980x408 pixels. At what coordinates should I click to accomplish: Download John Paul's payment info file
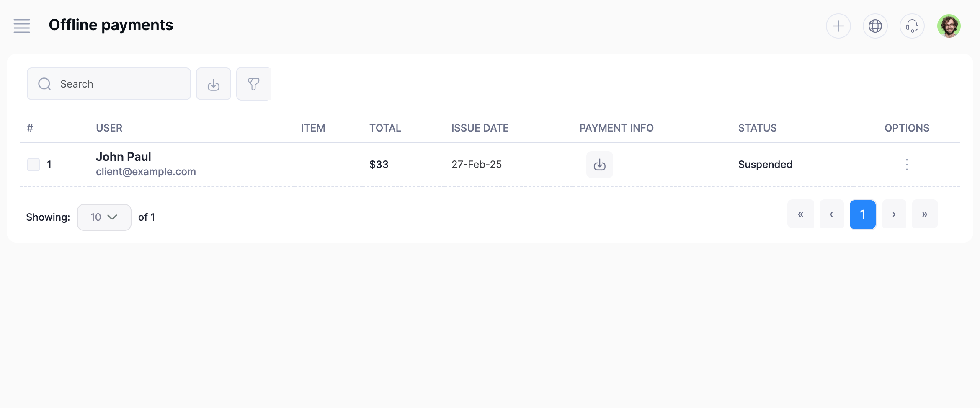click(599, 165)
